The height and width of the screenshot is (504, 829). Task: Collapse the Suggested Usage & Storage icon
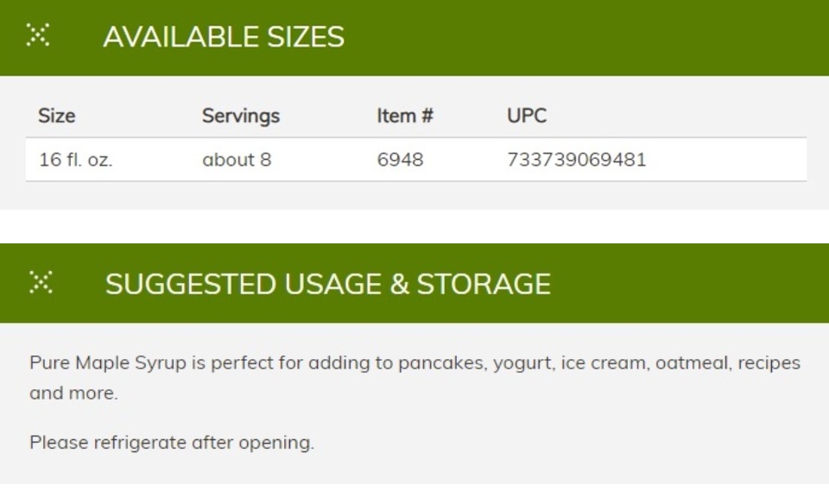(x=41, y=282)
